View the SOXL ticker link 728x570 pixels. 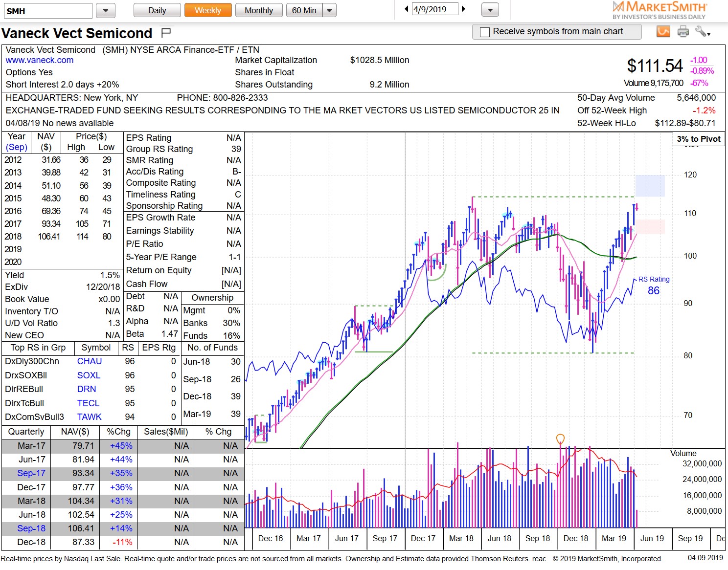pyautogui.click(x=89, y=375)
